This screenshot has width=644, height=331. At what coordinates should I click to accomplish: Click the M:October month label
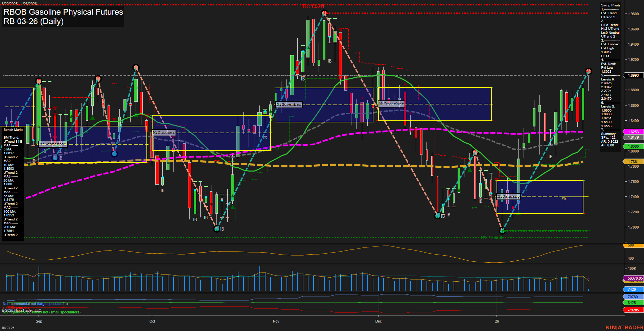(x=164, y=133)
